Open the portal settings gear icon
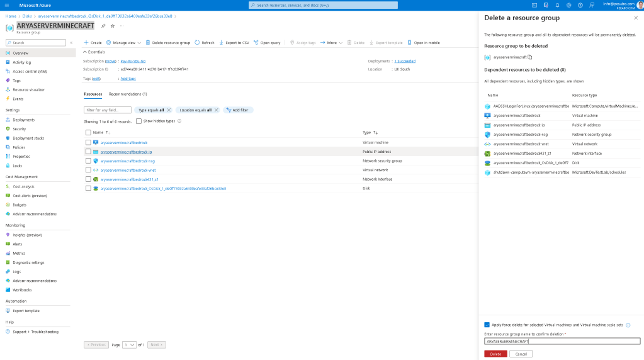The width and height of the screenshot is (644, 360). point(569,5)
